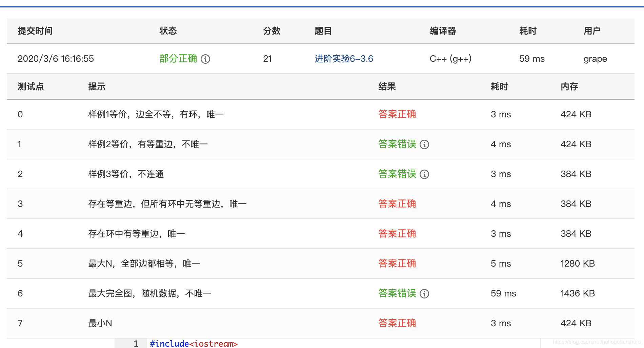Click the #include<iostream> code line
The height and width of the screenshot is (348, 644).
click(x=194, y=344)
